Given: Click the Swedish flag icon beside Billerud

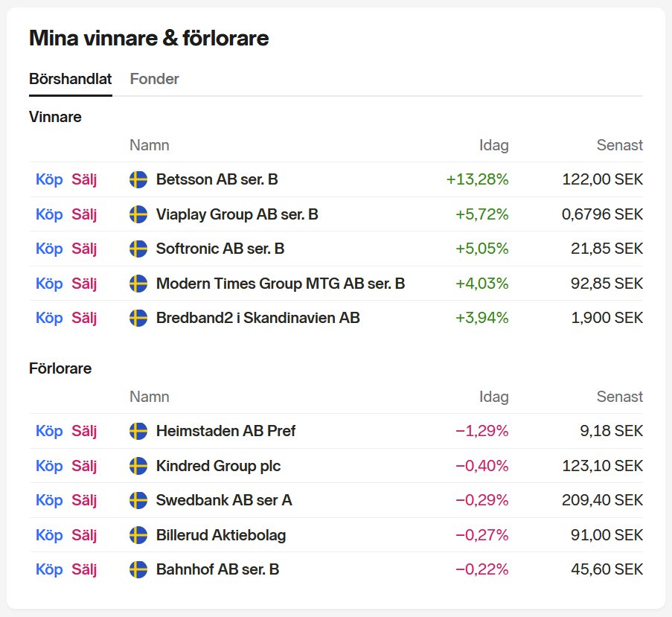Looking at the screenshot, I should (x=138, y=534).
